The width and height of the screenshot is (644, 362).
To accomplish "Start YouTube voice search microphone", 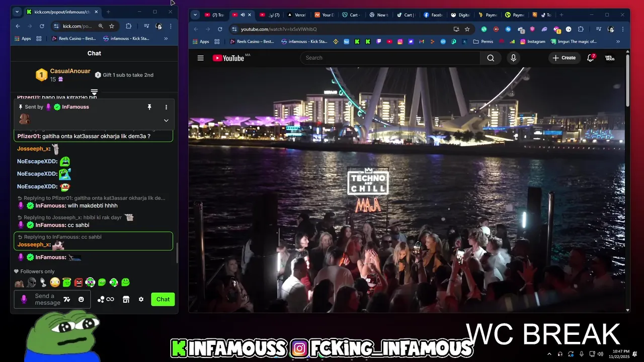I will point(513,58).
